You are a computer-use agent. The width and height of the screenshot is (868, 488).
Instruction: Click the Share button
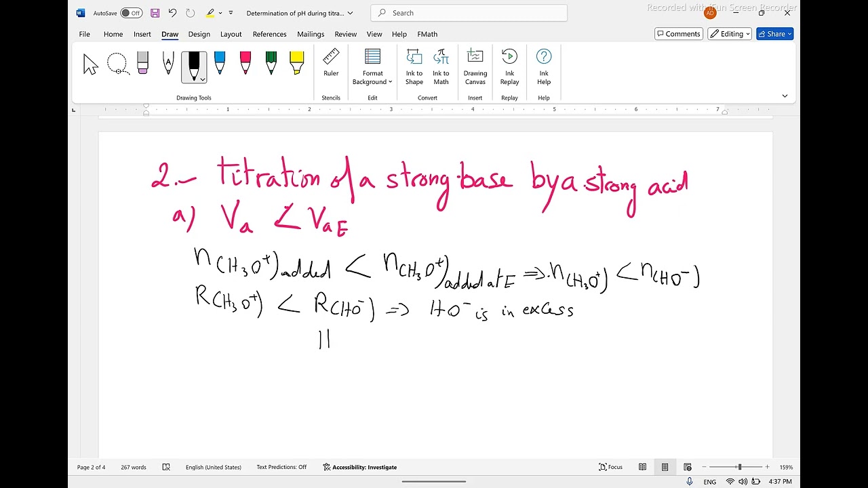[774, 34]
